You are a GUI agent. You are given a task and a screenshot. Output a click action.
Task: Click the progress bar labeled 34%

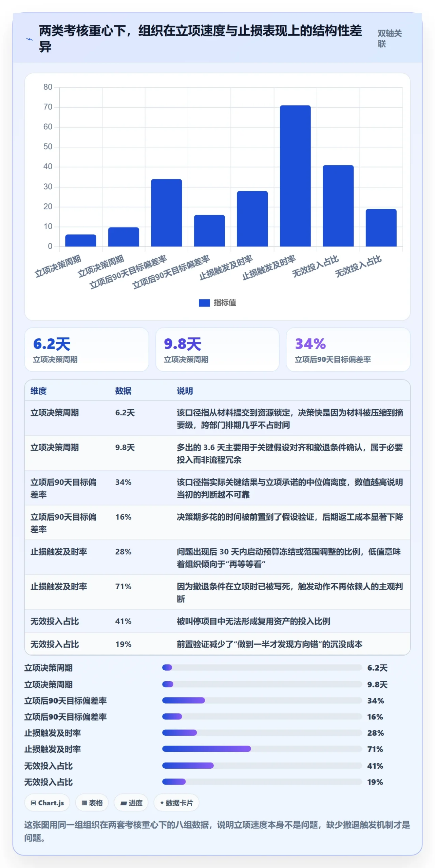tap(262, 700)
